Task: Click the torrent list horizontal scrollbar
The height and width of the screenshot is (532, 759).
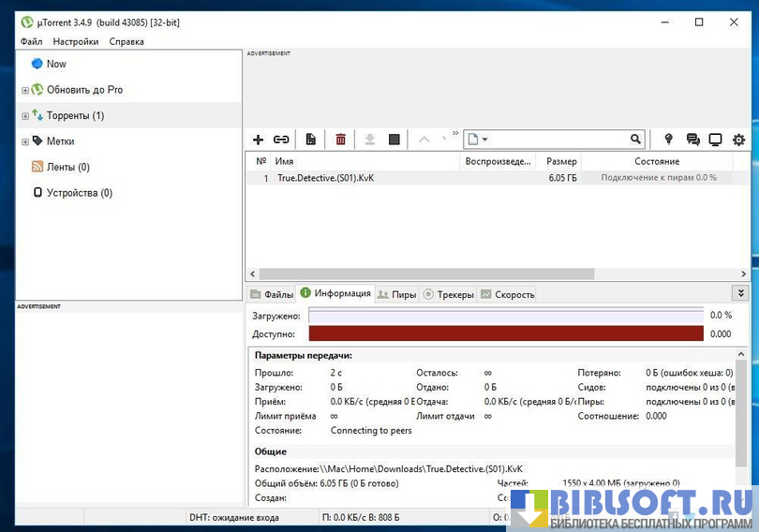Action: (x=422, y=274)
